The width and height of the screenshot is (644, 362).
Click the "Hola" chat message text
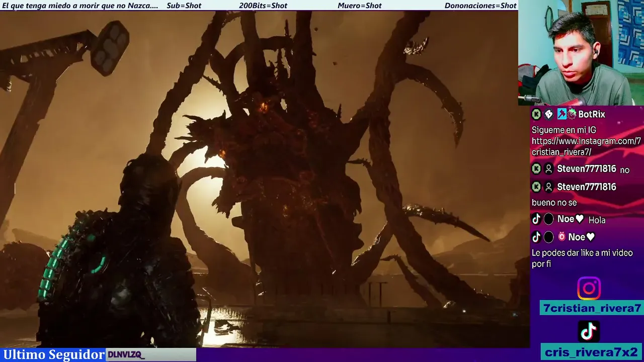coord(597,220)
